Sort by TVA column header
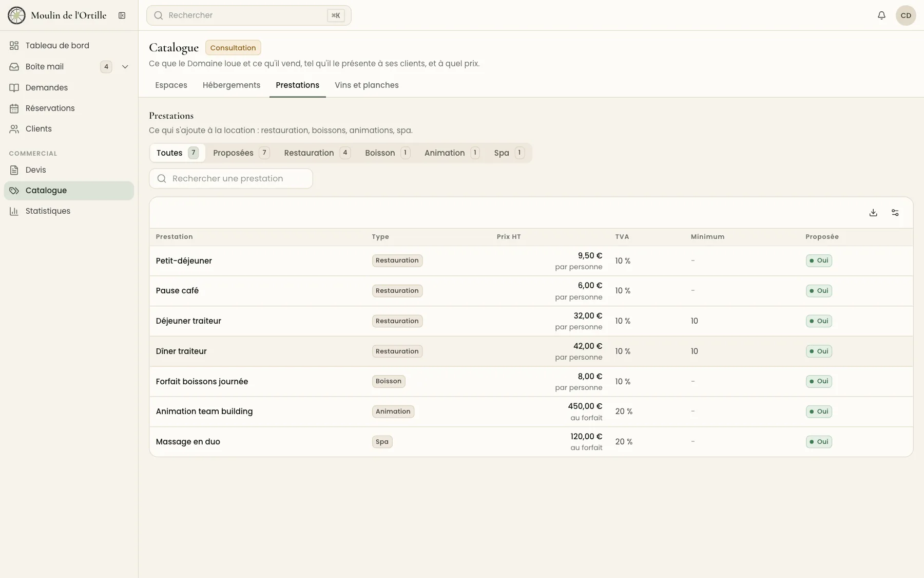 click(622, 237)
